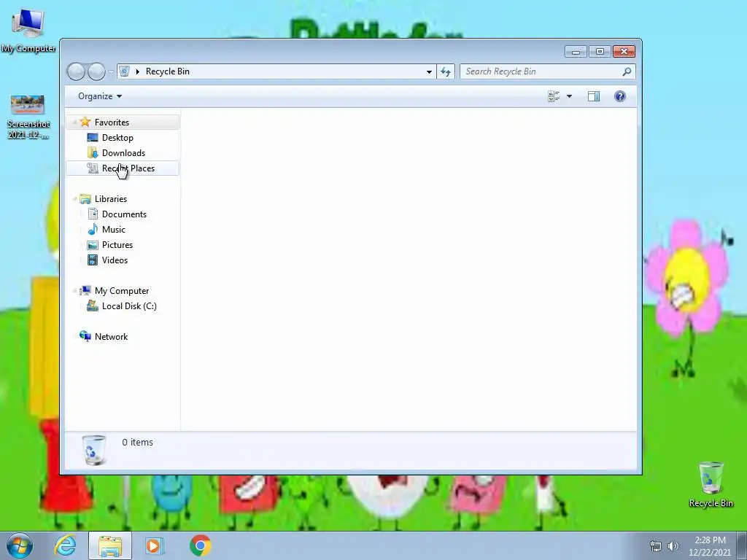Select the Screenshot 2021-12 desktop file
This screenshot has height=560, width=747.
coord(28,117)
